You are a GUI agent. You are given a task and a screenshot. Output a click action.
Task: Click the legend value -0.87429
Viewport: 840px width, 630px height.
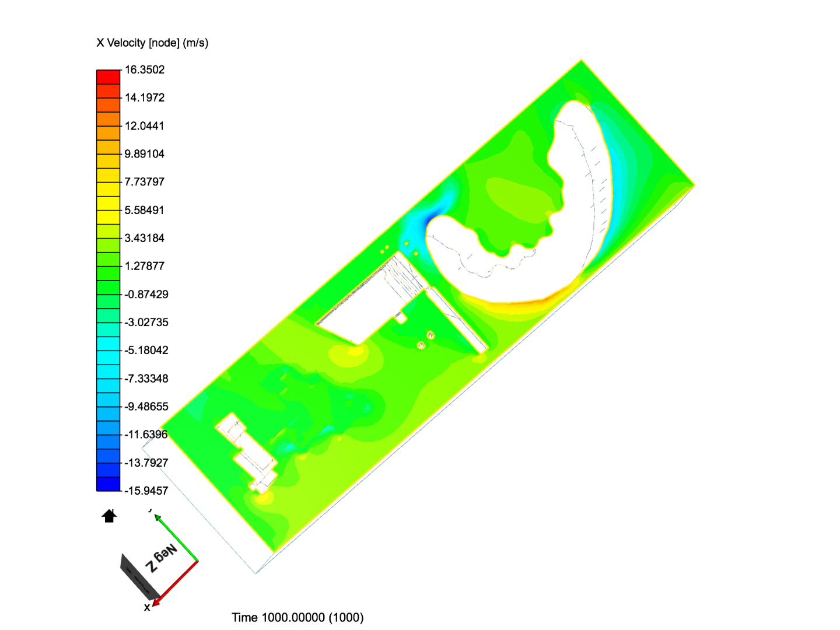coord(146,294)
